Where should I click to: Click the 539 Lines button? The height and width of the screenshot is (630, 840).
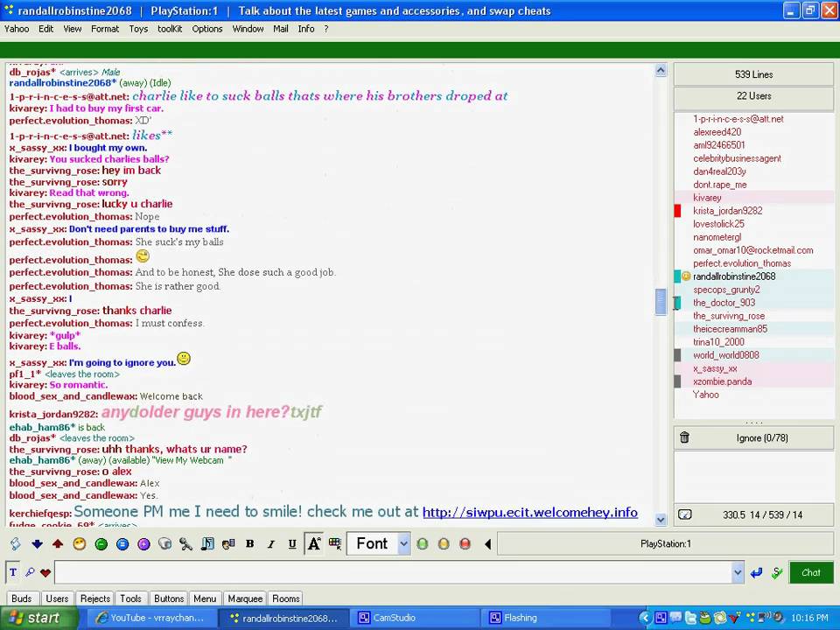coord(753,74)
